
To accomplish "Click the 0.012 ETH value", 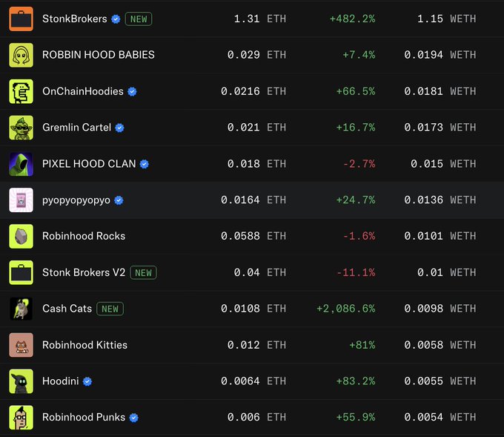I will pos(256,345).
